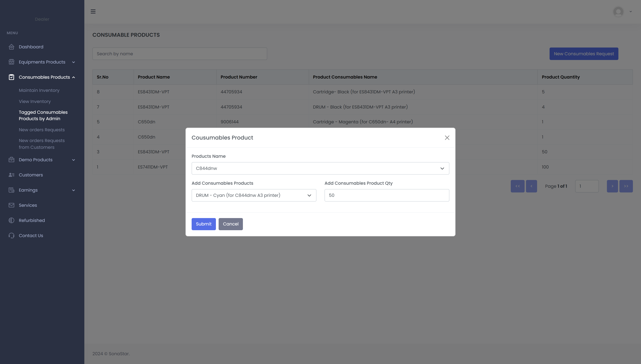Focus the page number input field
641x364 pixels.
[587, 186]
